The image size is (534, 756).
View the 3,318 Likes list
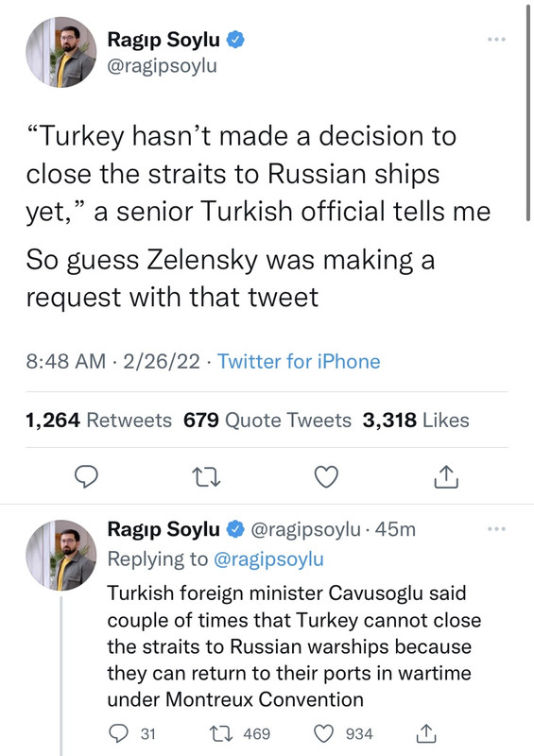(416, 420)
